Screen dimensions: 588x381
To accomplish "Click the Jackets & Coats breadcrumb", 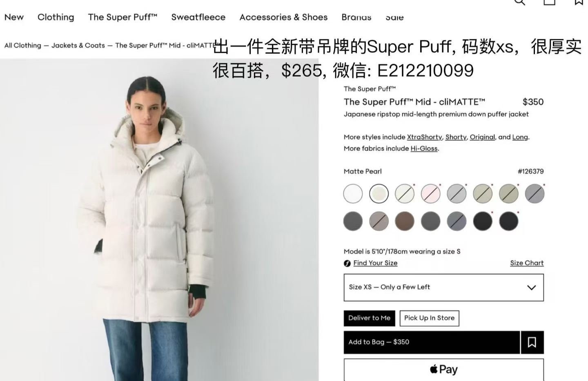I will 78,45.
